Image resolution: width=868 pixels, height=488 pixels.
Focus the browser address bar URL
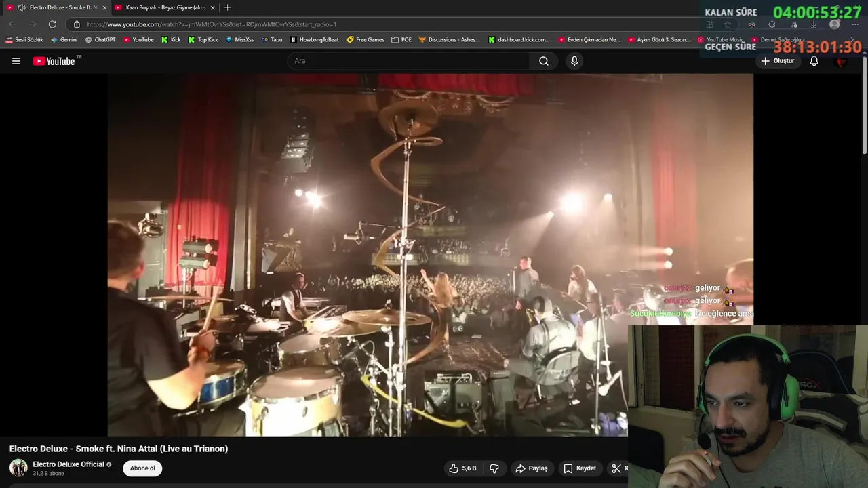[212, 24]
